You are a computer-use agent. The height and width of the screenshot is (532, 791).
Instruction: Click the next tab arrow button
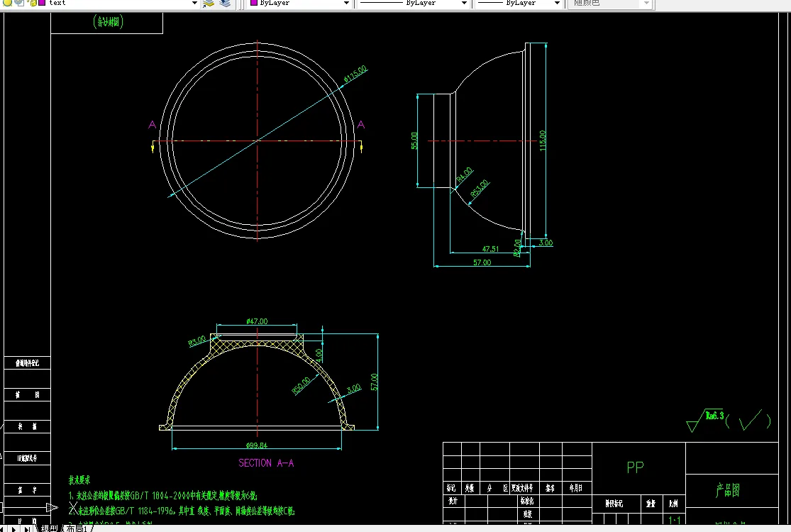(x=15, y=528)
